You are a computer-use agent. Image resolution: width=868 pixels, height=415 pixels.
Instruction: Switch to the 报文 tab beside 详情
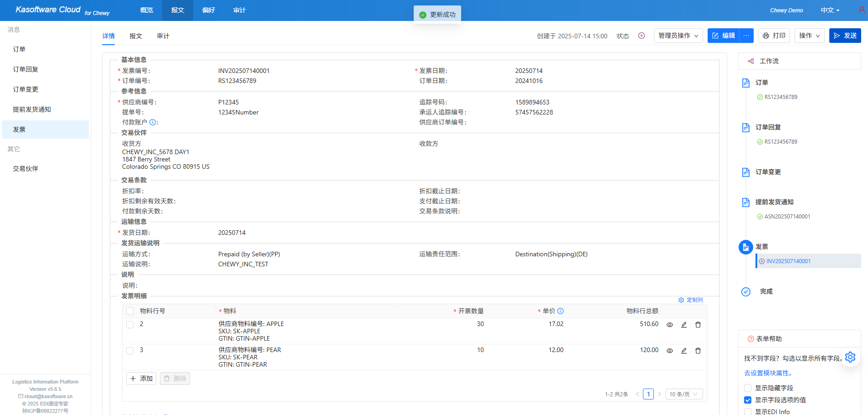click(135, 36)
